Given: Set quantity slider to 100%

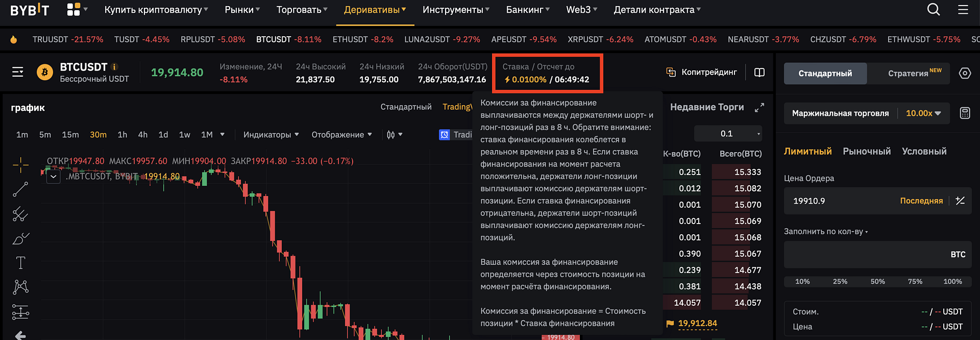Looking at the screenshot, I should pos(952,281).
